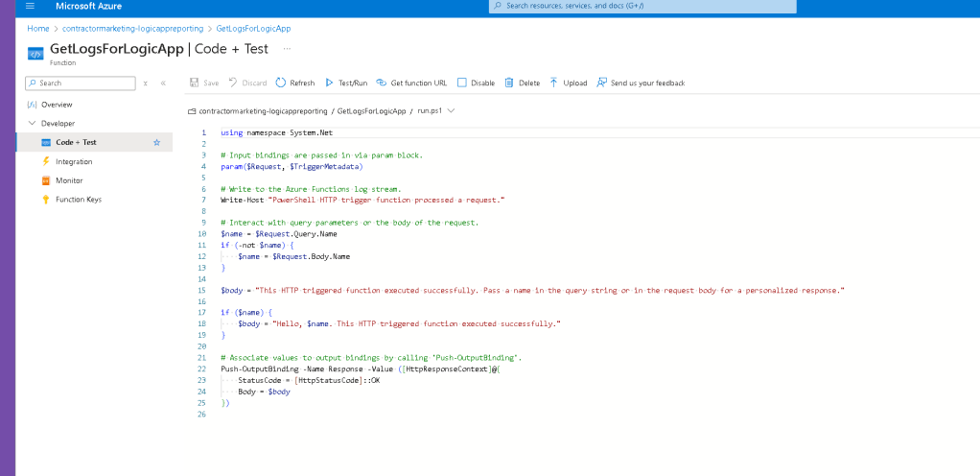Click Get function URL

[412, 83]
